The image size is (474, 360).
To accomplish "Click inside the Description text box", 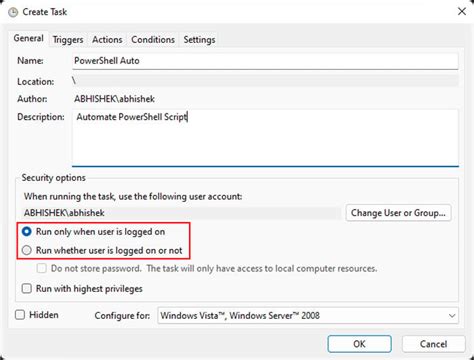I will pyautogui.click(x=265, y=138).
